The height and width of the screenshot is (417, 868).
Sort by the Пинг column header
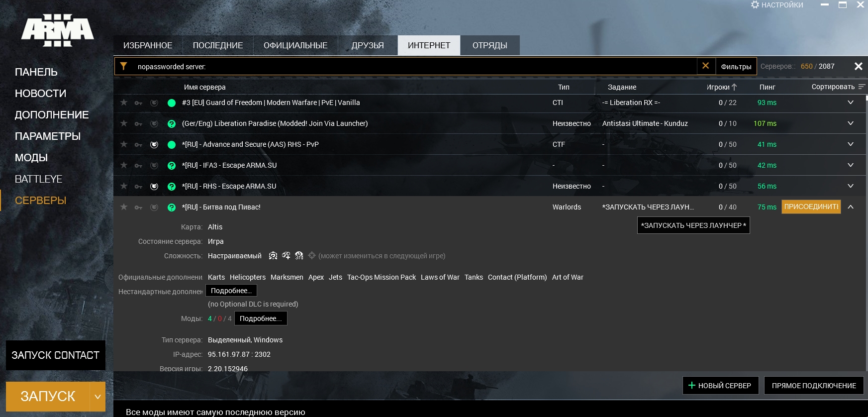(767, 87)
